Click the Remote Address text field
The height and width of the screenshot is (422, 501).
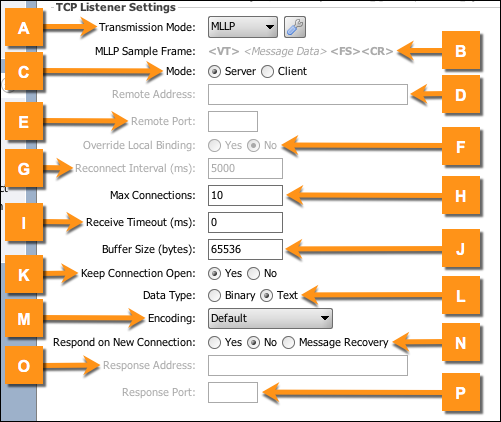[308, 94]
